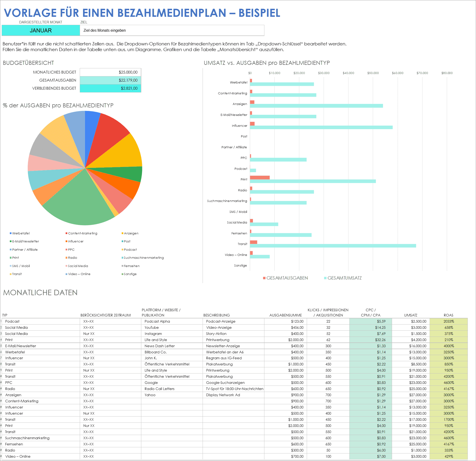Select the 2033% ROAS cell

click(449, 321)
